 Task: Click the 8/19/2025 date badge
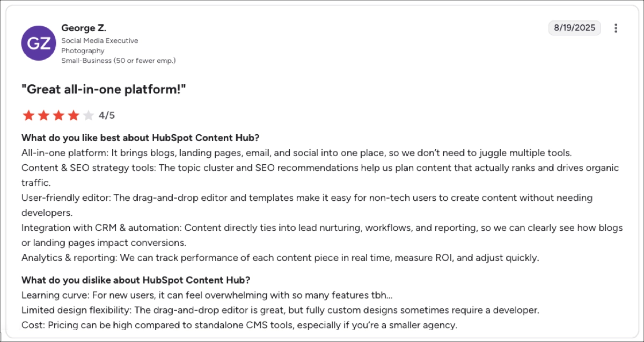574,28
